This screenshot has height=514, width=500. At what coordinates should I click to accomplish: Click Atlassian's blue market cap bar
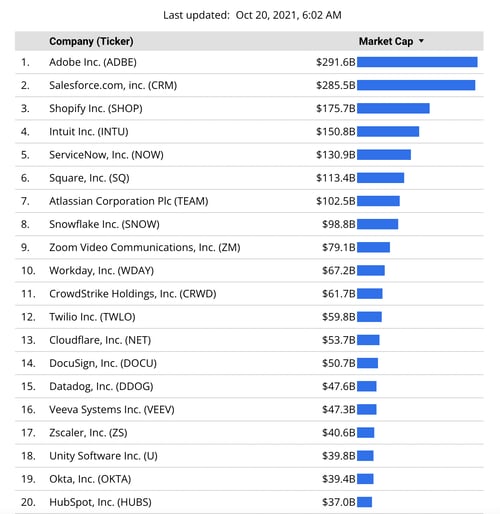click(378, 201)
